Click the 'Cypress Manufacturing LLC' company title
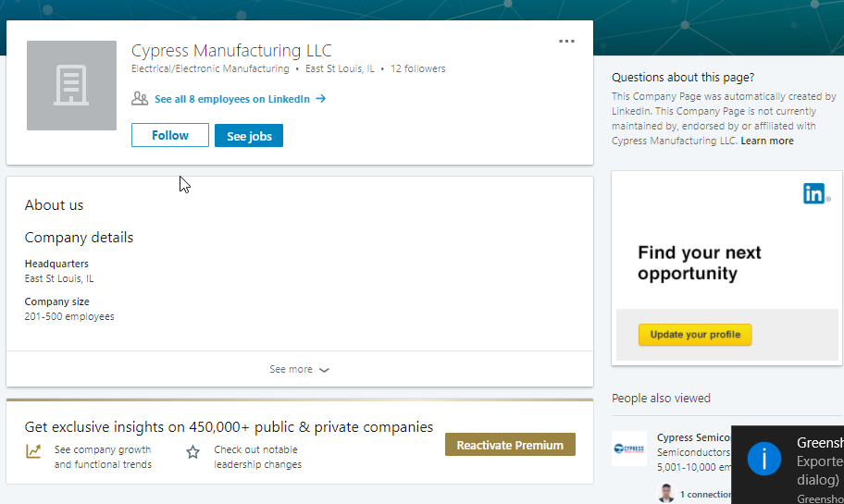The image size is (844, 504). click(231, 51)
